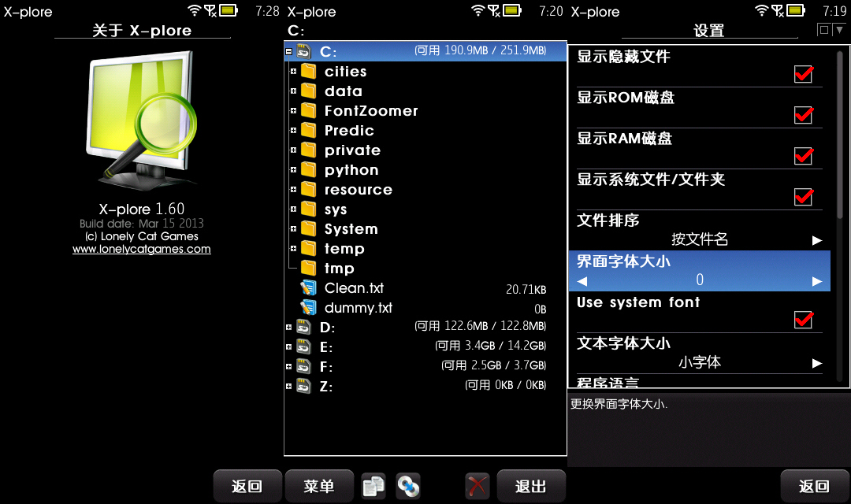The image size is (851, 504).
Task: Expand the System folder node
Action: [x=293, y=229]
